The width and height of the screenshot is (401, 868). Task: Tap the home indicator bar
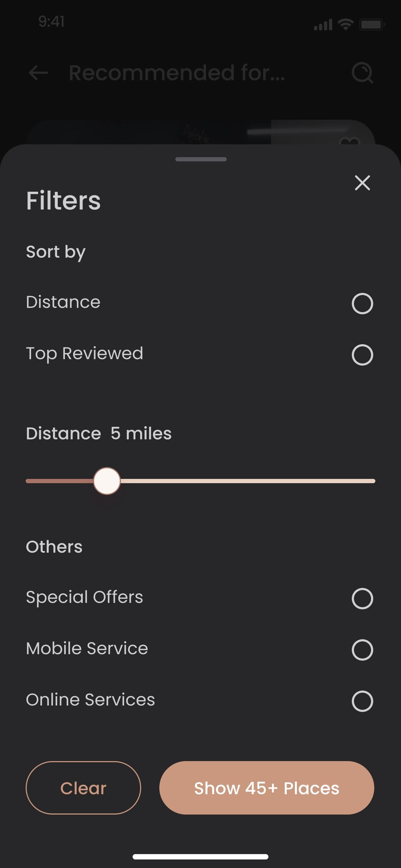tap(200, 857)
